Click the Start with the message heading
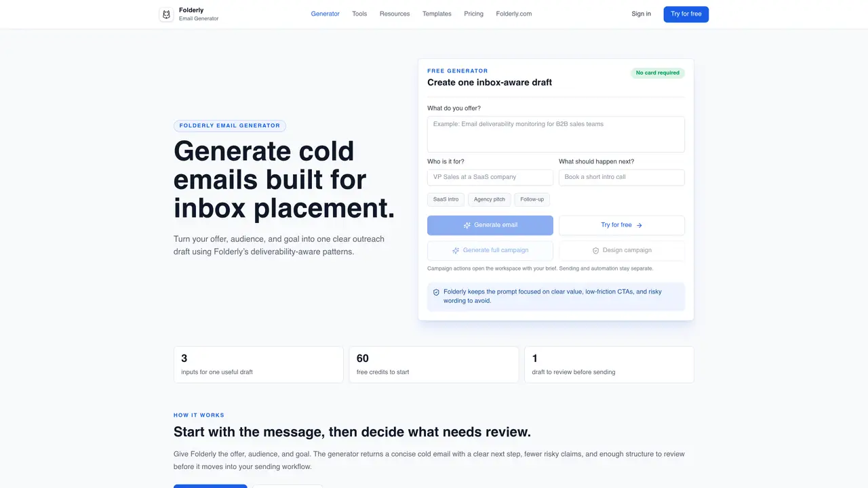Screen dimensions: 868x488 (352, 432)
